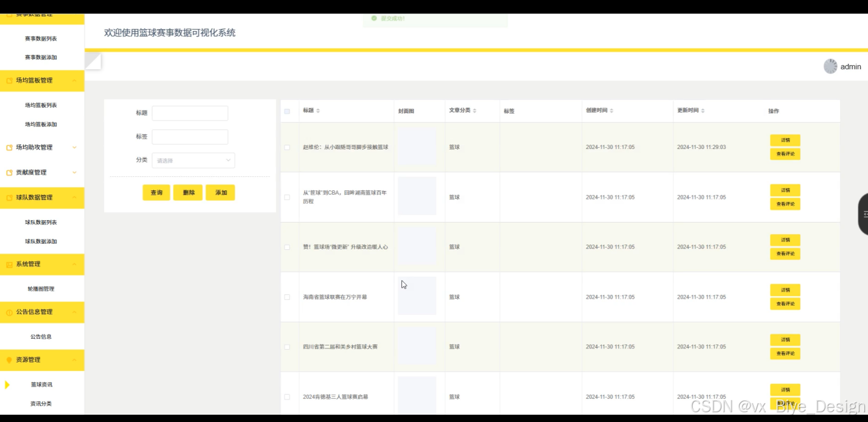
Task: Click the admin avatar icon
Action: click(830, 66)
